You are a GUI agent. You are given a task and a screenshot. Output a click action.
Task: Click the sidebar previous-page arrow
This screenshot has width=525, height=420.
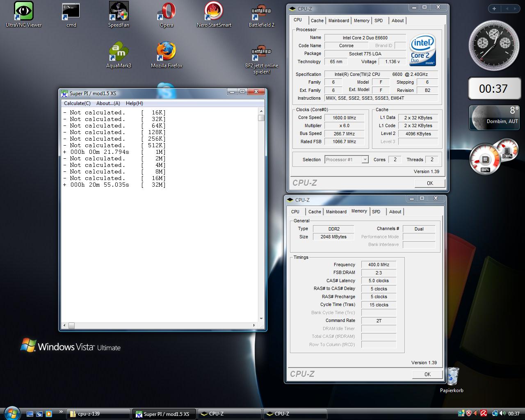tap(507, 9)
